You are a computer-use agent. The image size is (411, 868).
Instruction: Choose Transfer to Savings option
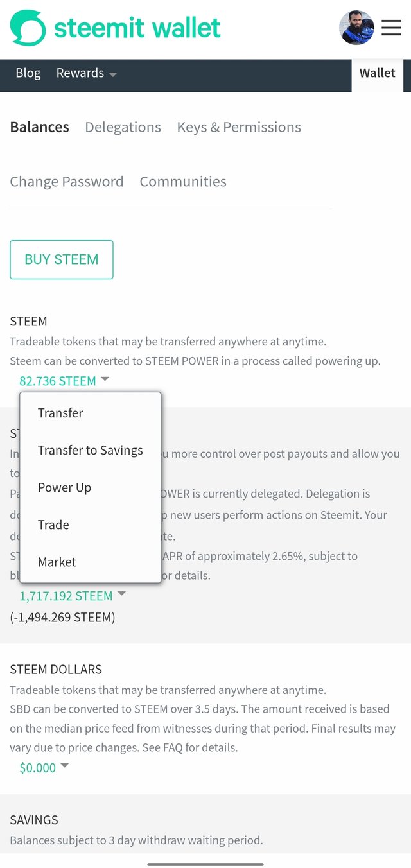click(x=90, y=450)
